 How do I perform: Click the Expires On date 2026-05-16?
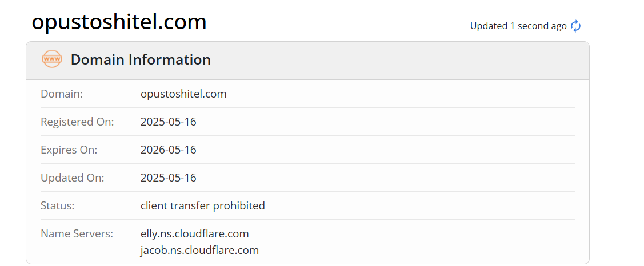click(169, 150)
